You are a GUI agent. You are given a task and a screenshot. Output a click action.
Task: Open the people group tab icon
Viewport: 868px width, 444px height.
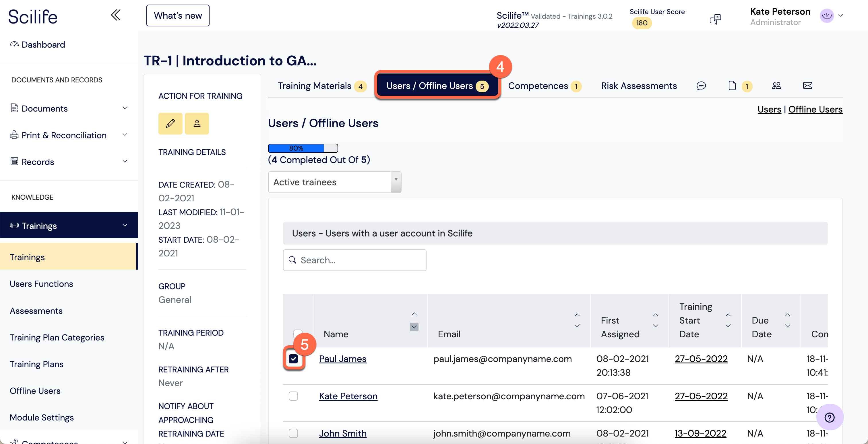tap(776, 86)
